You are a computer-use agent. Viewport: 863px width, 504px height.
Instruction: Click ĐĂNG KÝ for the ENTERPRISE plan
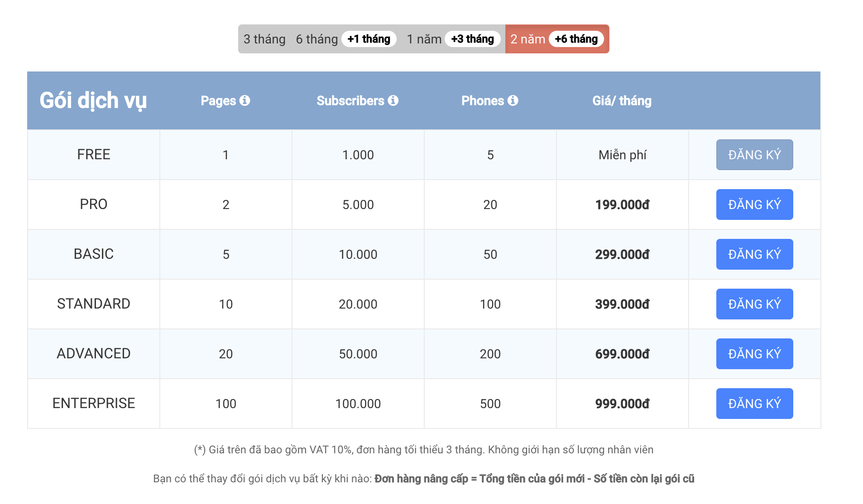[x=754, y=404]
